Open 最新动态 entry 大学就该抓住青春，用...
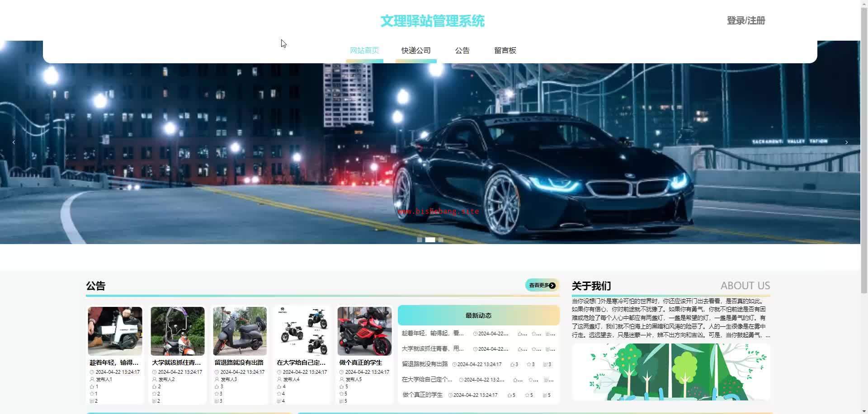 (433, 349)
